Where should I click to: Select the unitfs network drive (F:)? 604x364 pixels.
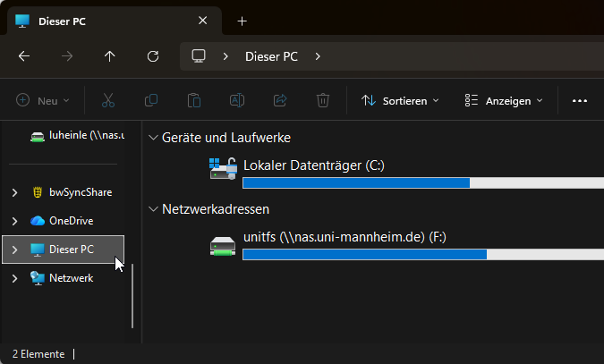point(344,237)
